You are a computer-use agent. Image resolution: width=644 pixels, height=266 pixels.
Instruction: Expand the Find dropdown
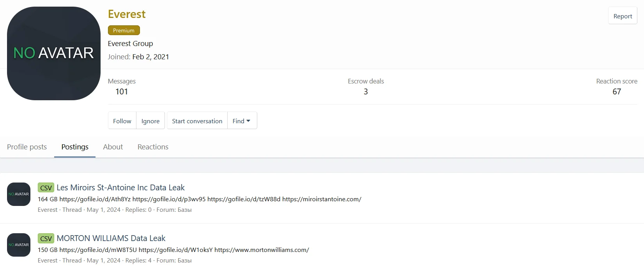pyautogui.click(x=242, y=121)
